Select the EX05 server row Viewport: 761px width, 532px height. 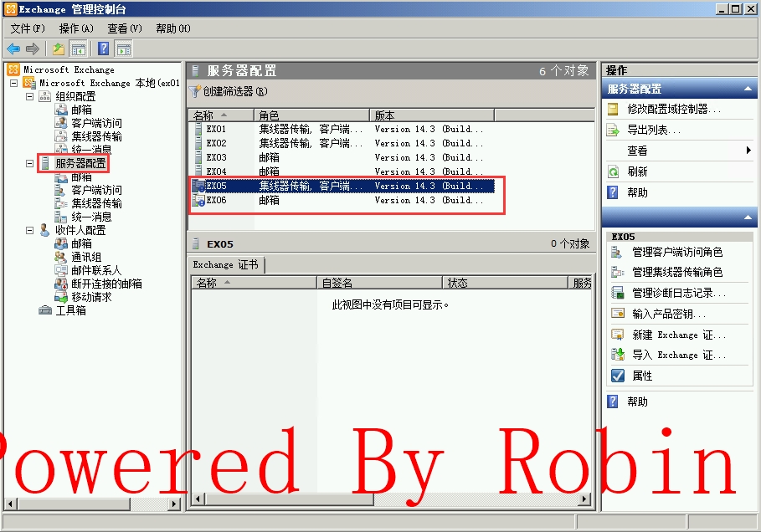click(343, 186)
